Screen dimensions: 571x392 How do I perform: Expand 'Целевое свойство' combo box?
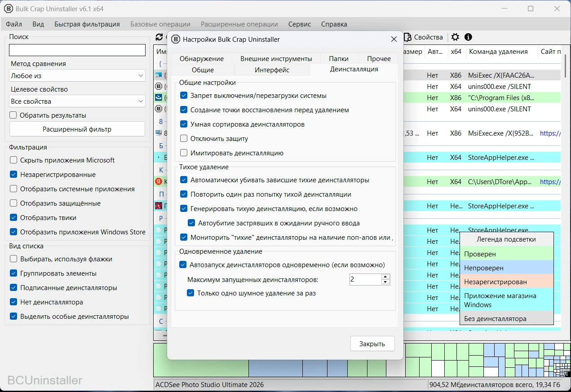point(77,101)
